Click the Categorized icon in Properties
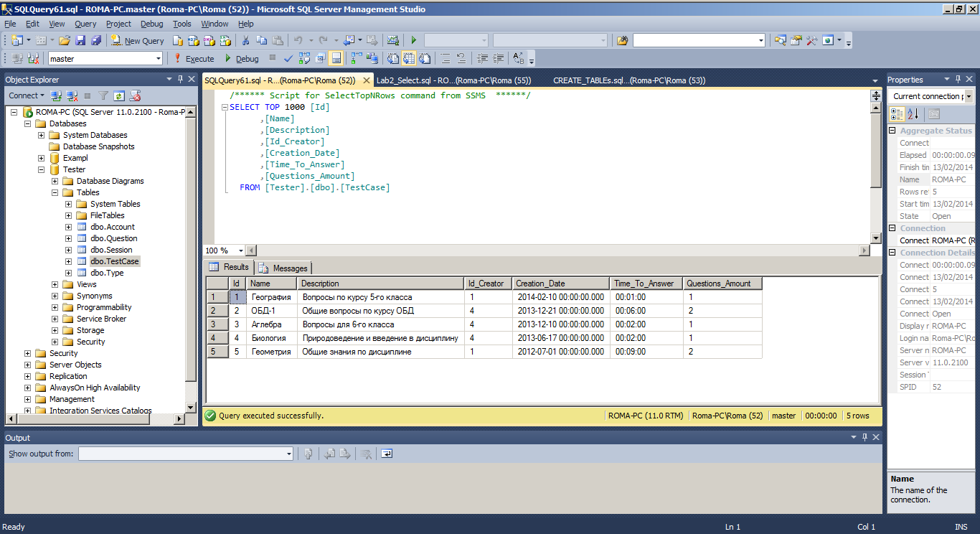The width and height of the screenshot is (980, 534). point(897,113)
